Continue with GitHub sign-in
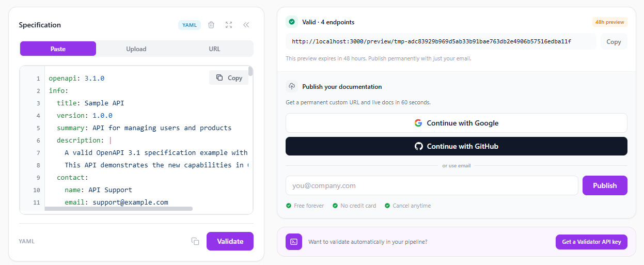The image size is (644, 265). point(457,146)
